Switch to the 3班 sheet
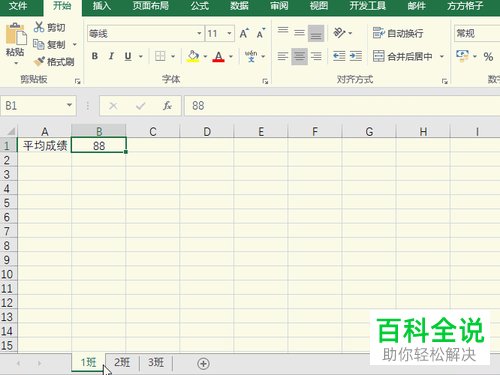This screenshot has height=375, width=500. pos(156,362)
